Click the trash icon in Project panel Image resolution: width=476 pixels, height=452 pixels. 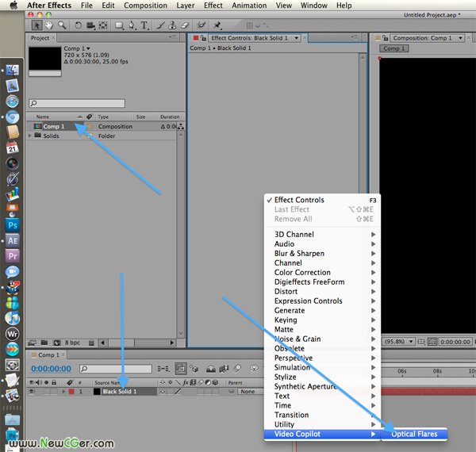[91, 343]
